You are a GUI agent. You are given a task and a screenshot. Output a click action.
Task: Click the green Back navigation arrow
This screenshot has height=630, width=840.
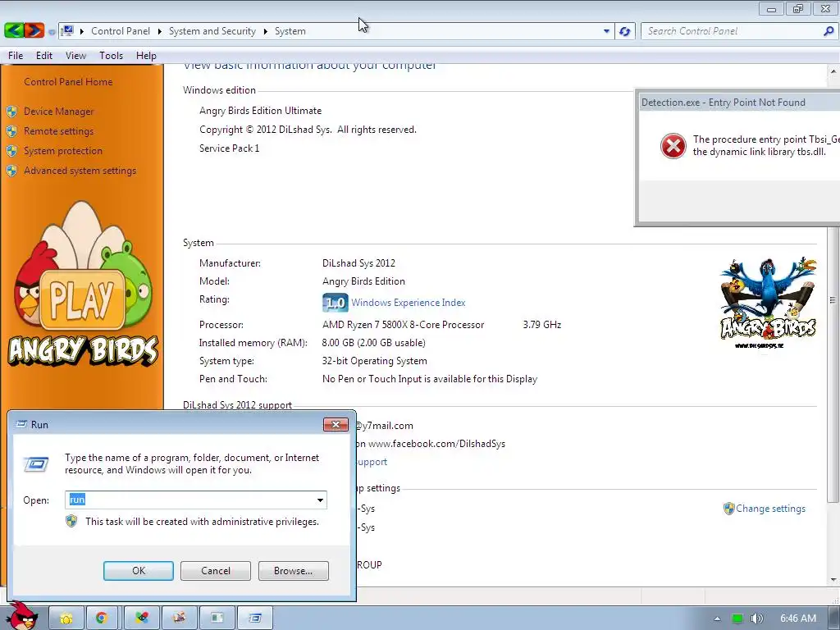pos(14,30)
